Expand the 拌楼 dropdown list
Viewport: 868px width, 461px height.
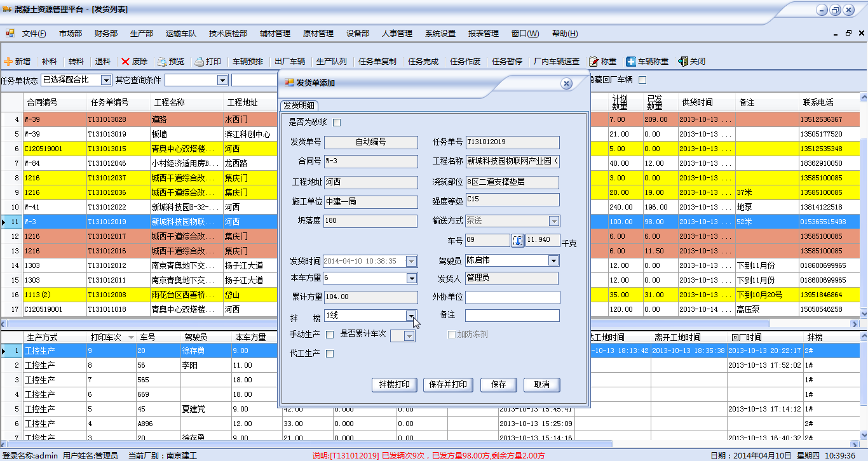(412, 316)
